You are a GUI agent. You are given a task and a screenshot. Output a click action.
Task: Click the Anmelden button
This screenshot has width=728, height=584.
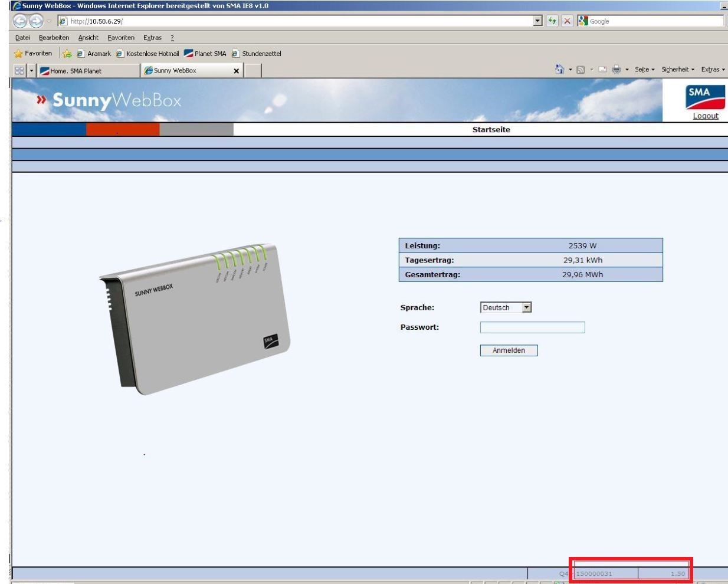509,350
